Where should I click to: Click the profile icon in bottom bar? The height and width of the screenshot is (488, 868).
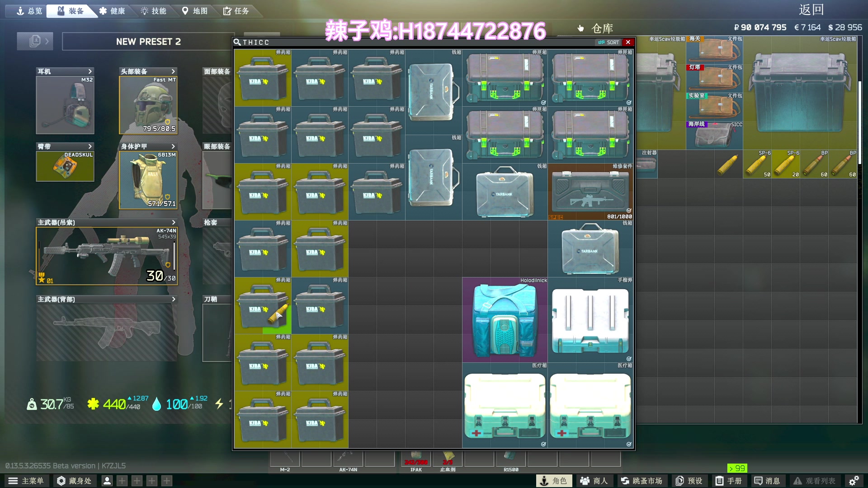point(107,481)
